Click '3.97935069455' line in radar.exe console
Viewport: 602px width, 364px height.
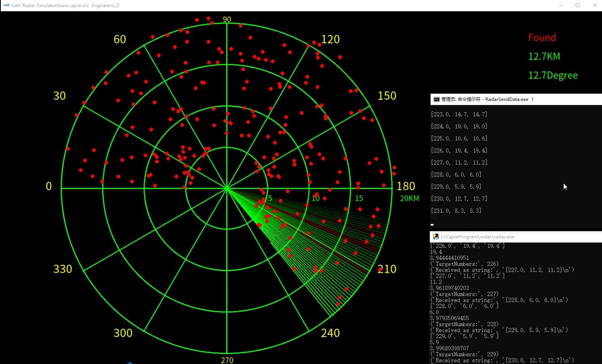[450, 318]
